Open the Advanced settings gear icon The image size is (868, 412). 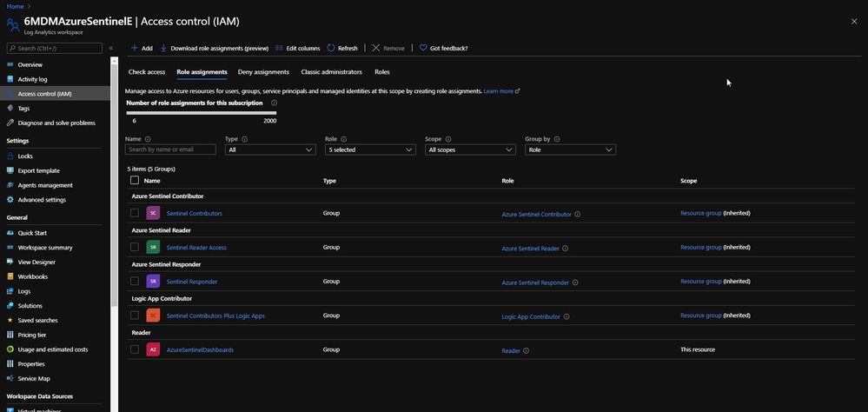pos(10,200)
